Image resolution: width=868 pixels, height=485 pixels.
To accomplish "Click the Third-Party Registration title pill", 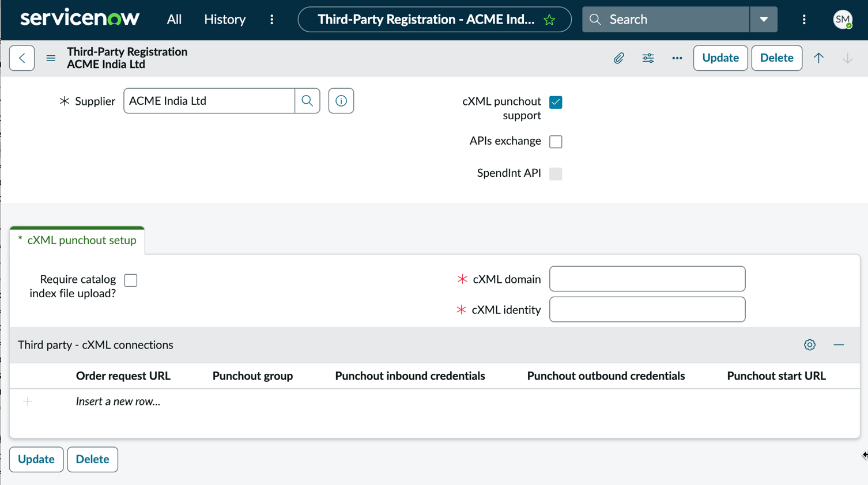I will click(x=435, y=20).
